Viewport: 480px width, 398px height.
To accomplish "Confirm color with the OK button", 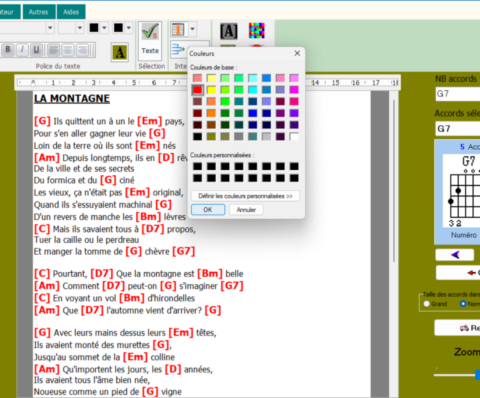I will point(208,210).
